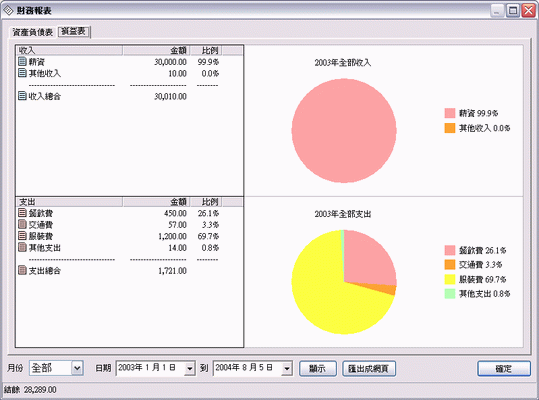Screen dimensions: 539x400
Task: Click the 顯示 button
Action: coord(318,369)
